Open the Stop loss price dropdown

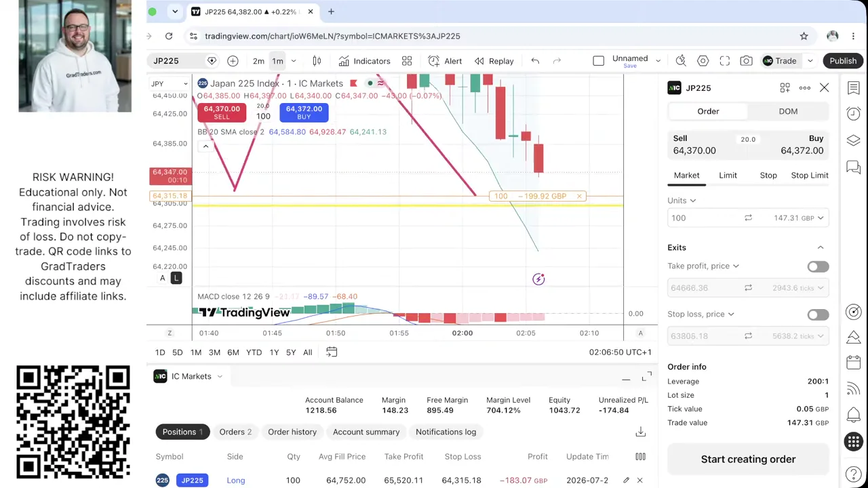pos(701,314)
